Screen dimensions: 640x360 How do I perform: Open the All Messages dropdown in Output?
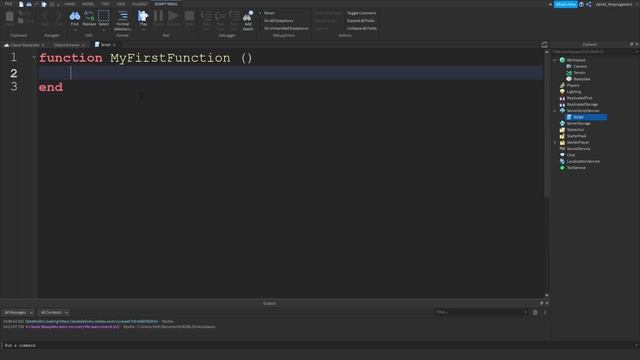(18, 313)
